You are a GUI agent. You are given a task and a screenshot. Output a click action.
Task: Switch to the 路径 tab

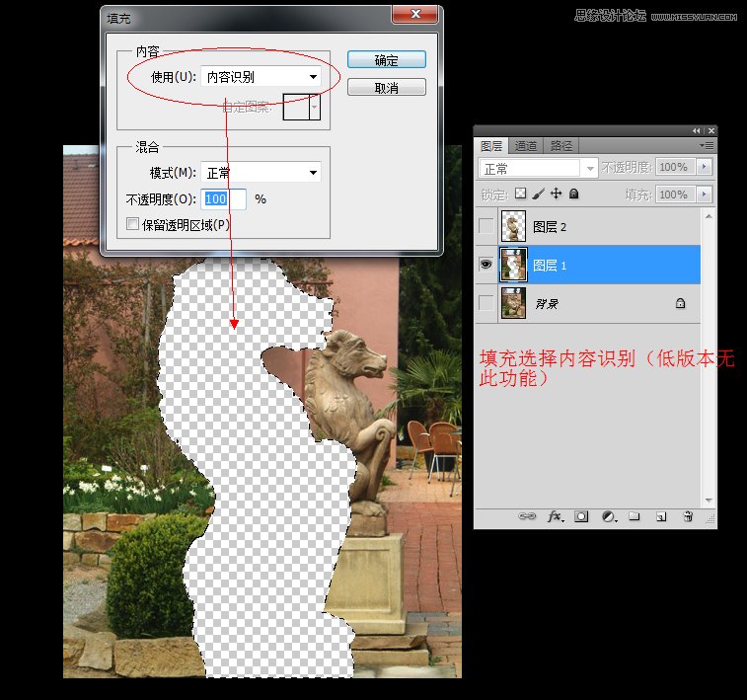tap(560, 146)
